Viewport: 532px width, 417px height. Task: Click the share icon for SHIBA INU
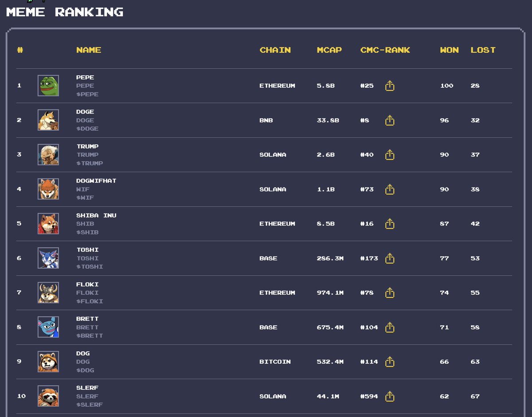pyautogui.click(x=390, y=224)
